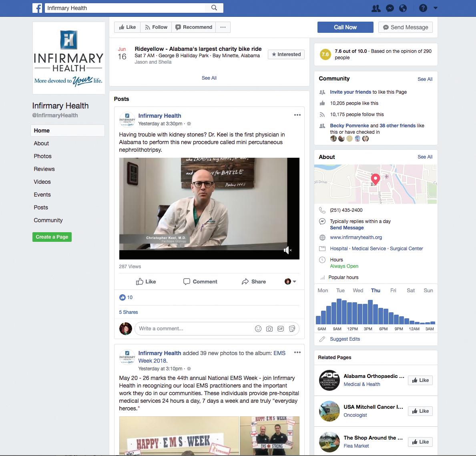Like the USA Mitchell Cancer related page
476x456 pixels.
click(x=420, y=411)
